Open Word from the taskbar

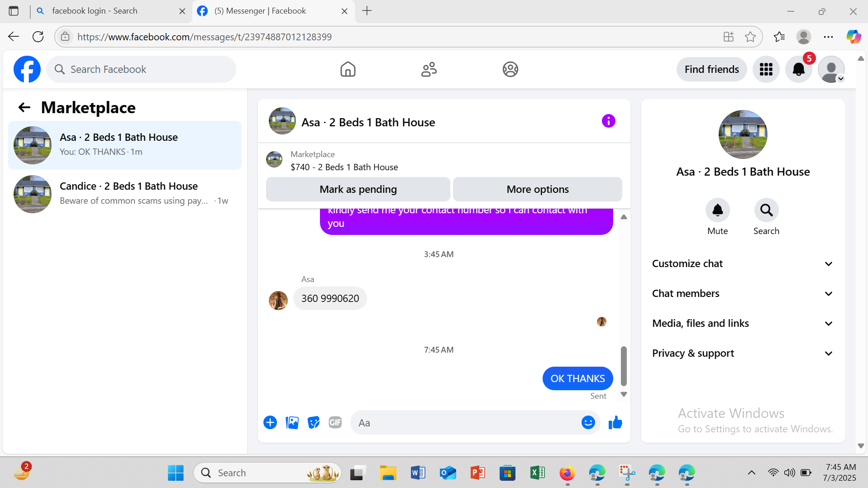tap(418, 473)
